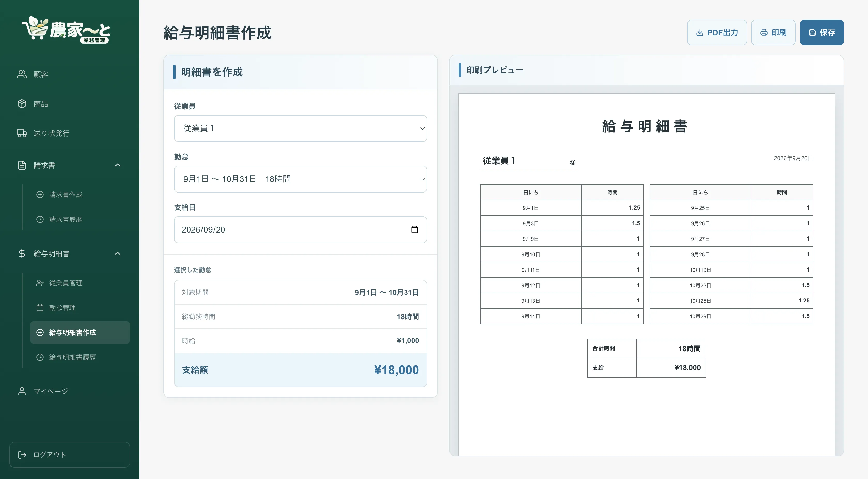868x479 pixels.
Task: Click the 9月1日 row in preview table
Action: tap(562, 208)
